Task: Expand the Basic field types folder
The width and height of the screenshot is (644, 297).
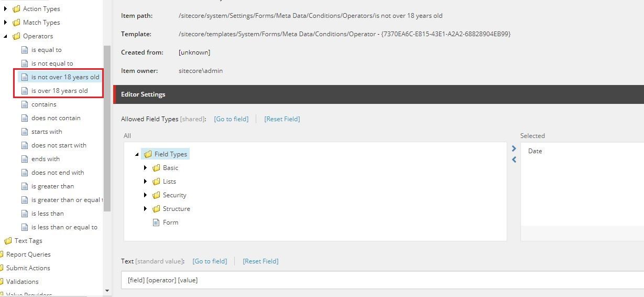Action: pyautogui.click(x=146, y=168)
